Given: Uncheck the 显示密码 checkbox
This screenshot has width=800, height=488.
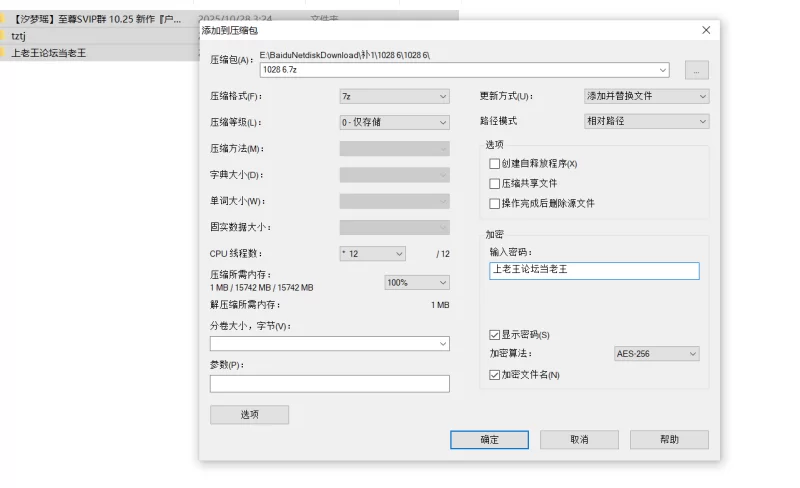Looking at the screenshot, I should point(494,334).
